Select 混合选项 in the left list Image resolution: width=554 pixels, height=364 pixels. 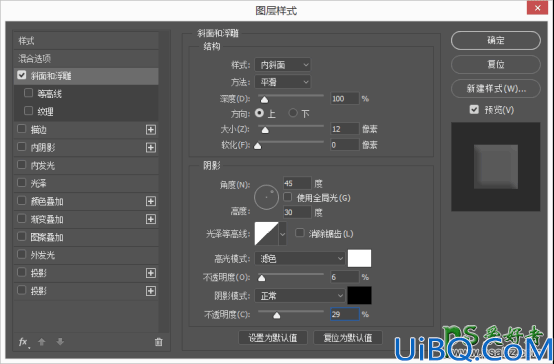coord(86,59)
